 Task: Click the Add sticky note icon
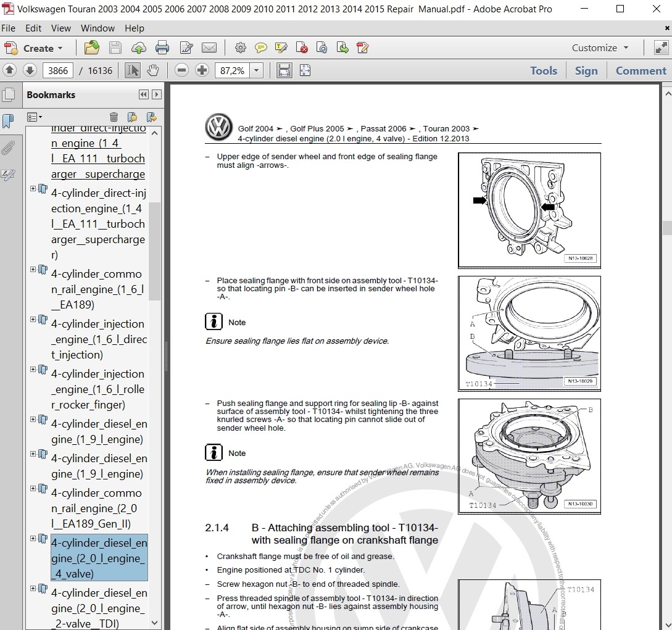261,48
